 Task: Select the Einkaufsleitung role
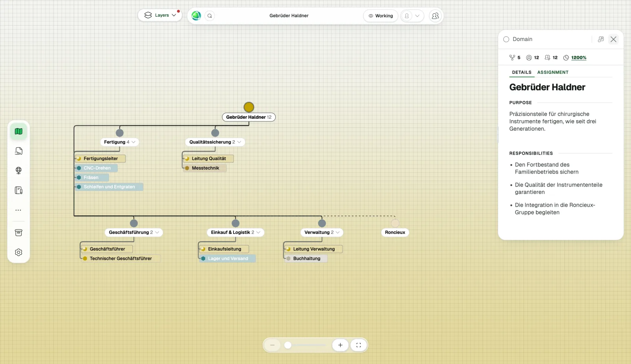(224, 249)
